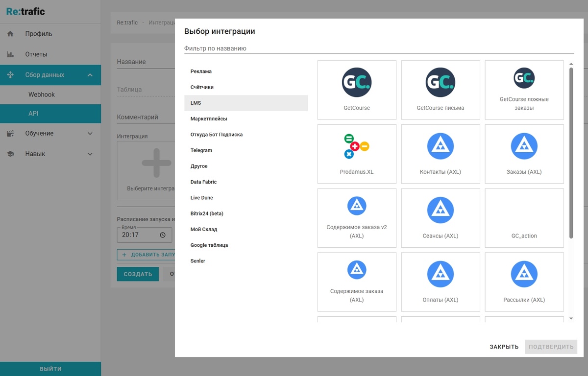Switch to the Data Fabric category
This screenshot has height=376, width=588.
pos(246,182)
